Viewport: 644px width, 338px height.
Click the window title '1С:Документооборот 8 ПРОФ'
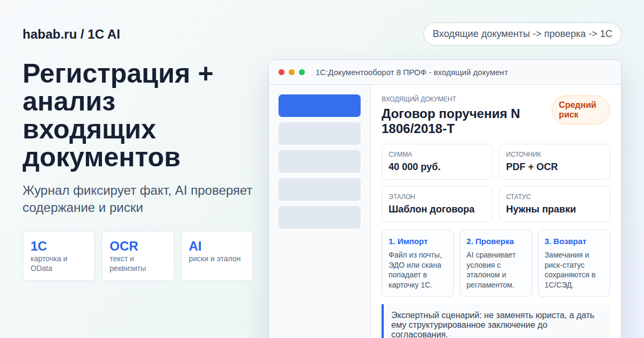pyautogui.click(x=412, y=72)
